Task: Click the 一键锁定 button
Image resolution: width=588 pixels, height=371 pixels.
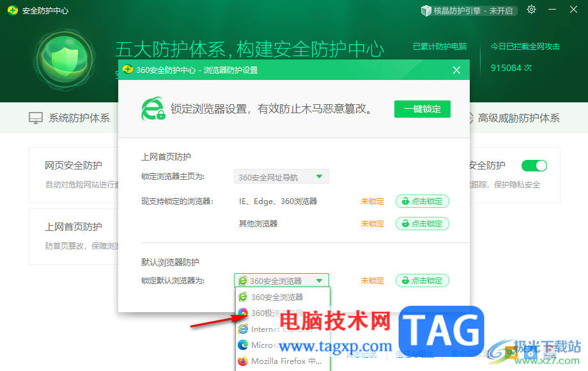Action: coord(422,109)
